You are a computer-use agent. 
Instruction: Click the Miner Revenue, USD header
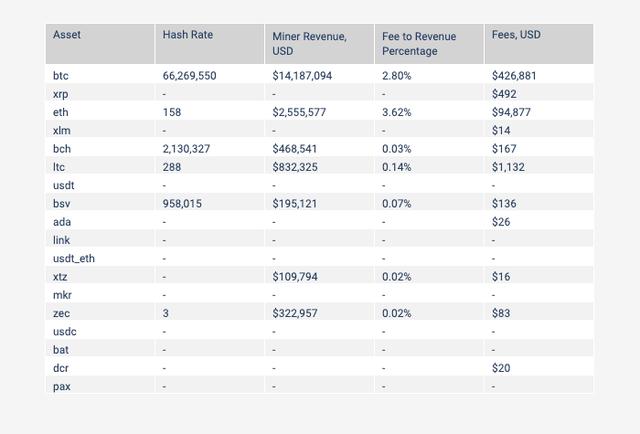[309, 44]
